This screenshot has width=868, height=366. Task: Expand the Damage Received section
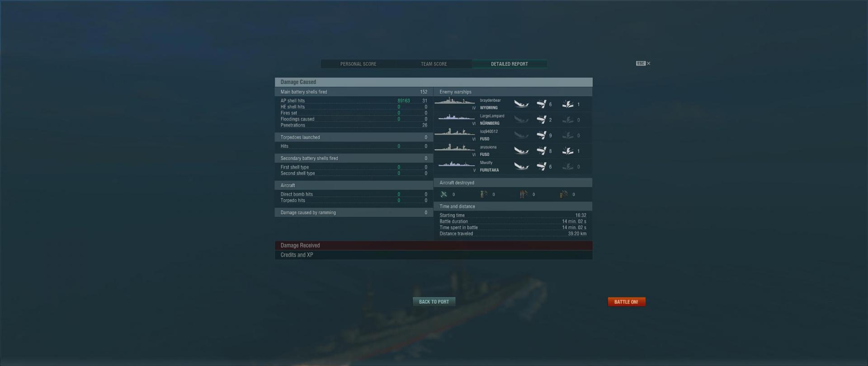tap(434, 245)
